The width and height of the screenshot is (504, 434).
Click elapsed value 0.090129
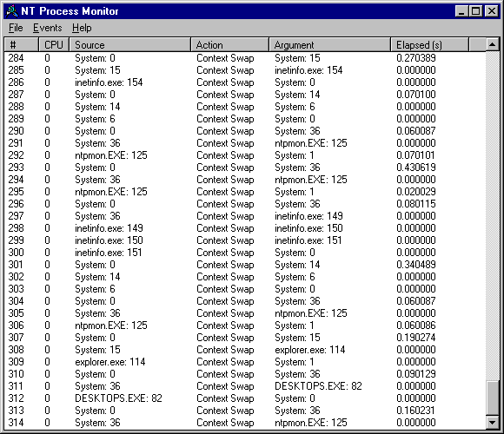point(416,374)
